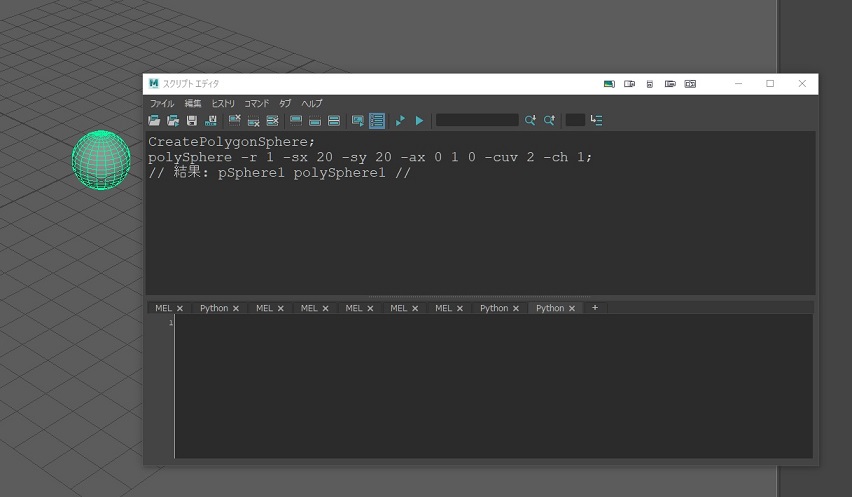Click the Clear All icon
852x497 pixels.
(x=272, y=121)
